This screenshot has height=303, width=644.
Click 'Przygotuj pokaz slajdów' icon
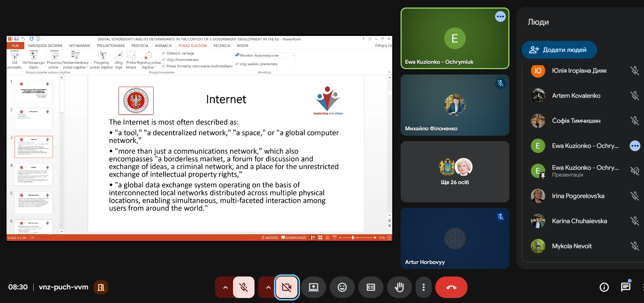(102, 55)
